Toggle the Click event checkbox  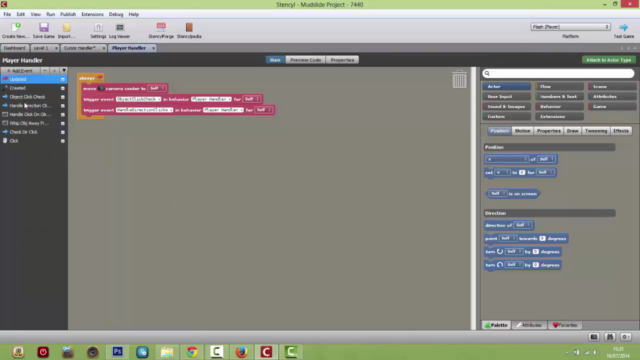click(63, 141)
